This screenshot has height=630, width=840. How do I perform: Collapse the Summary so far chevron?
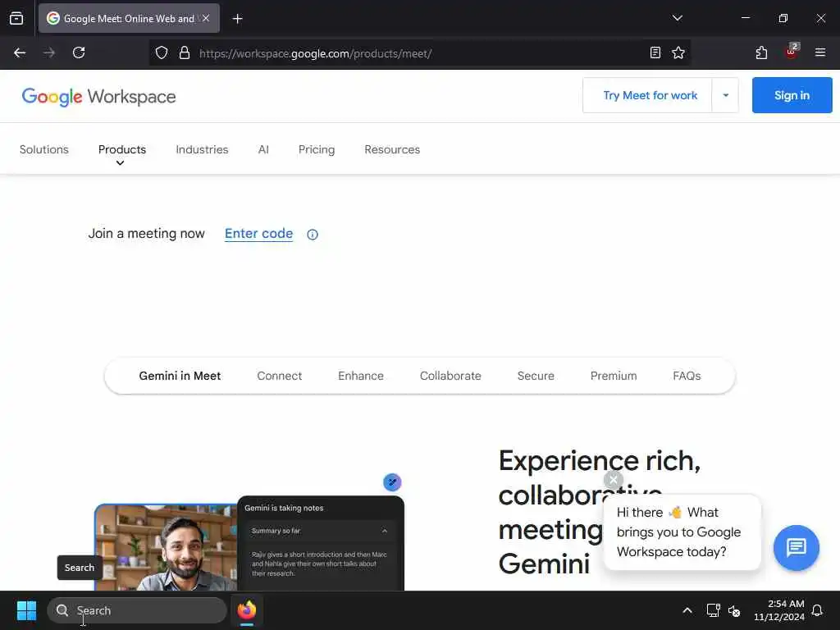click(385, 531)
